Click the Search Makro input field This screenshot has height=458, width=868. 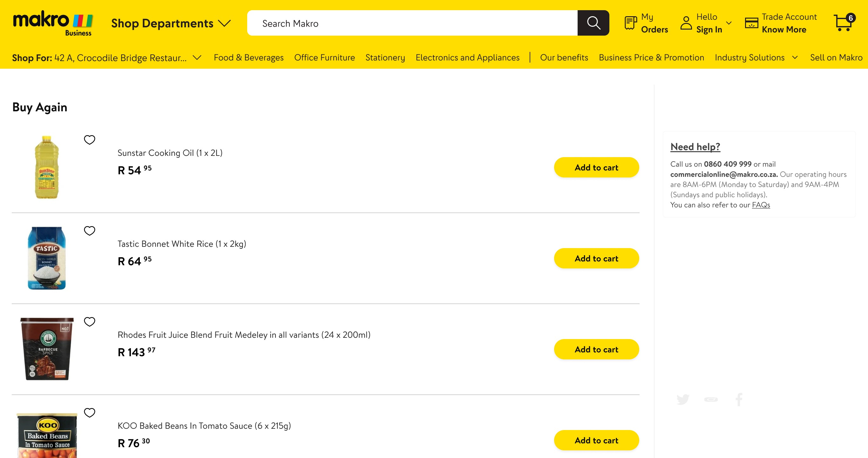(412, 23)
